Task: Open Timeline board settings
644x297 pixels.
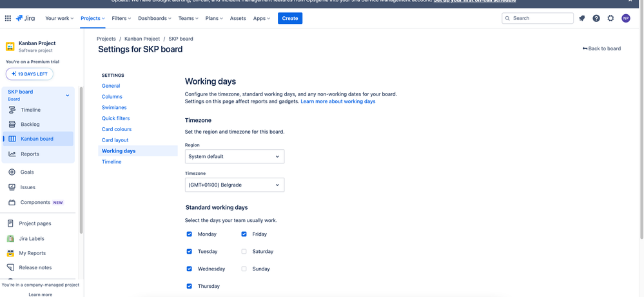Action: point(112,161)
